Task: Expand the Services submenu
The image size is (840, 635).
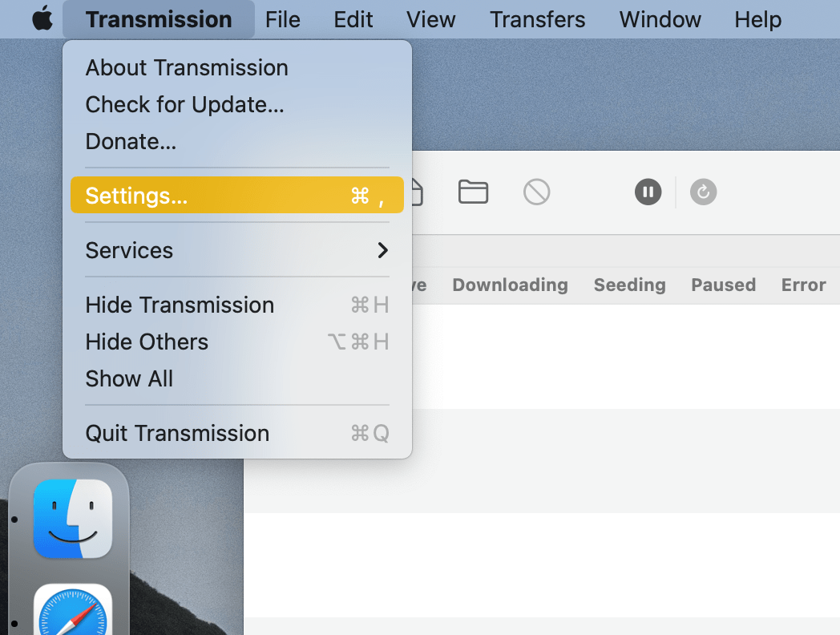Action: (x=129, y=250)
